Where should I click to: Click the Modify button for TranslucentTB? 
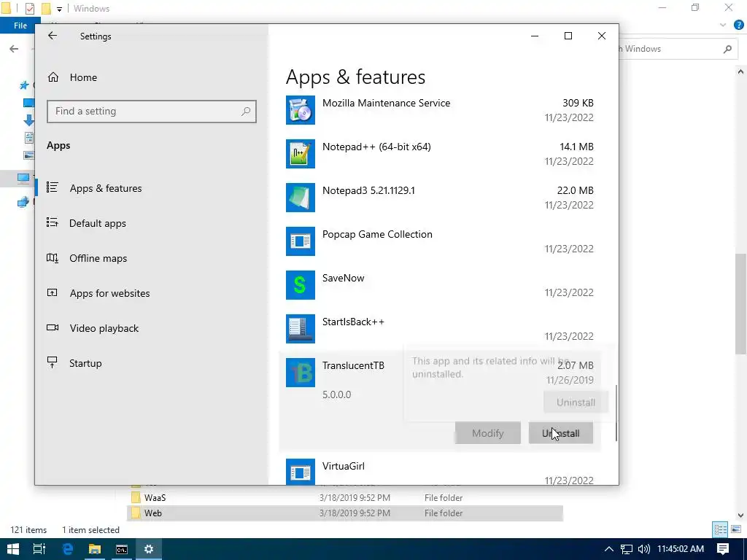point(488,433)
